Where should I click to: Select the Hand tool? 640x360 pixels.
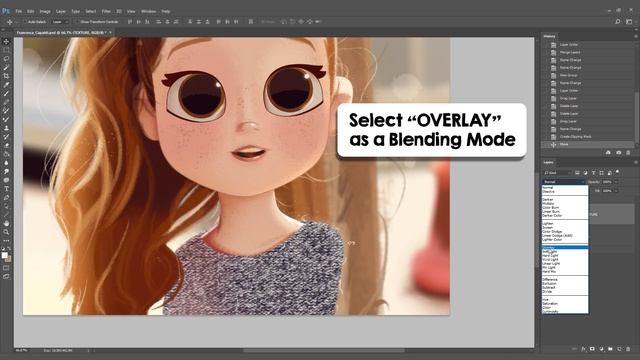point(6,223)
